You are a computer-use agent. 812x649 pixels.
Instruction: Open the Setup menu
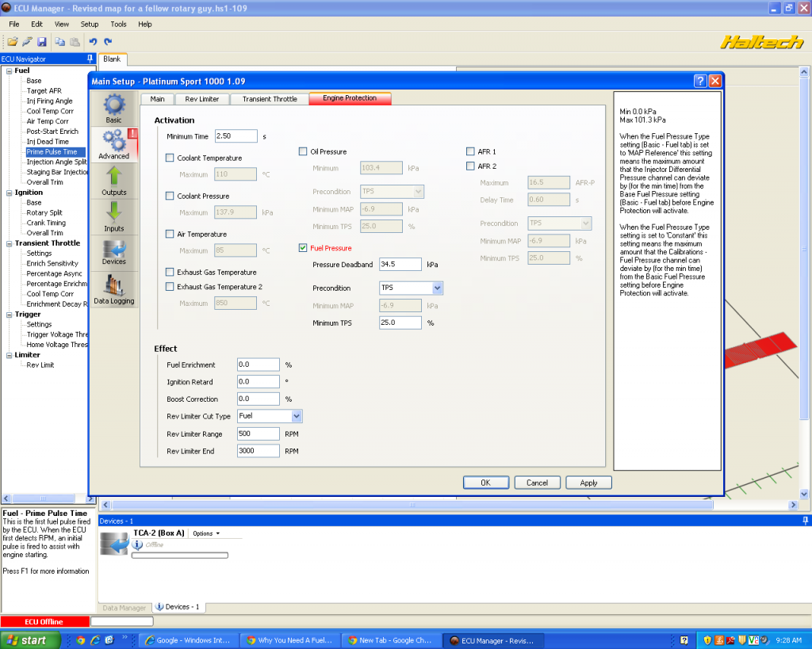click(x=89, y=24)
